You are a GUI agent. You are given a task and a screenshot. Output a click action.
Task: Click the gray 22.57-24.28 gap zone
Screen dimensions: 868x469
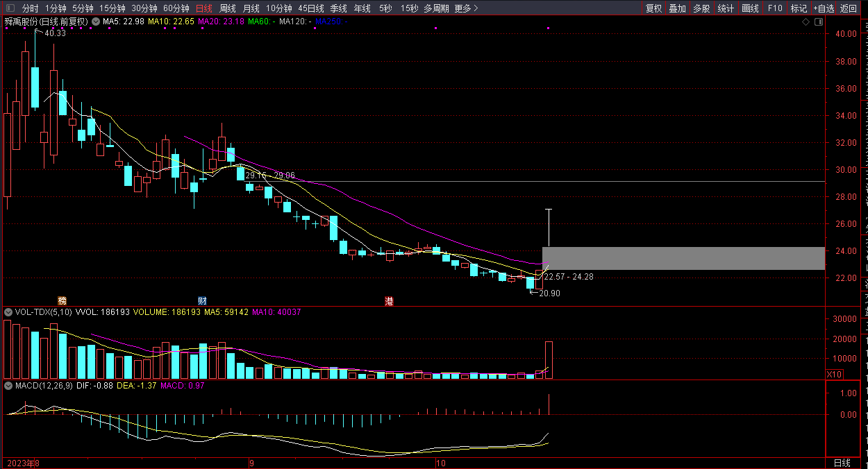point(683,258)
